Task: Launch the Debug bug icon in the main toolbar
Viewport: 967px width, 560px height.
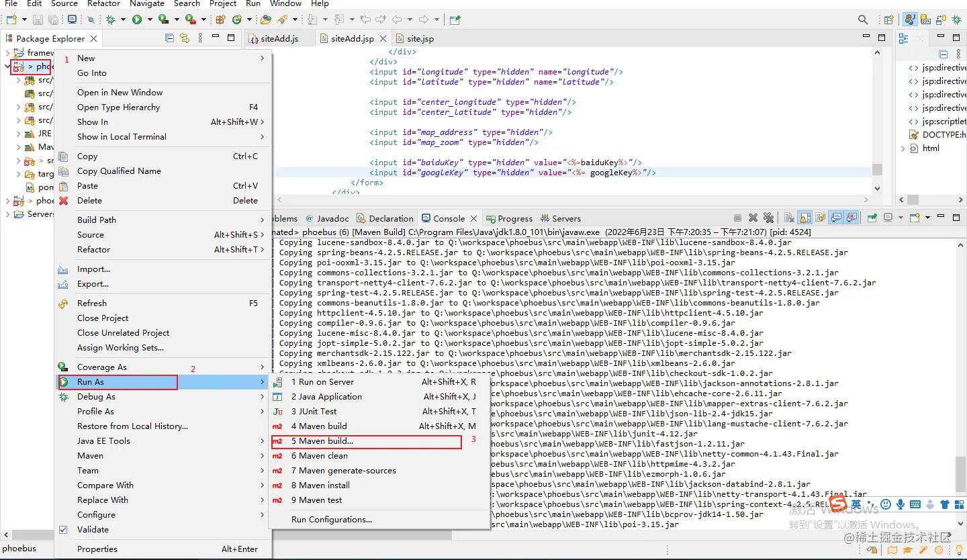Action: tap(111, 19)
